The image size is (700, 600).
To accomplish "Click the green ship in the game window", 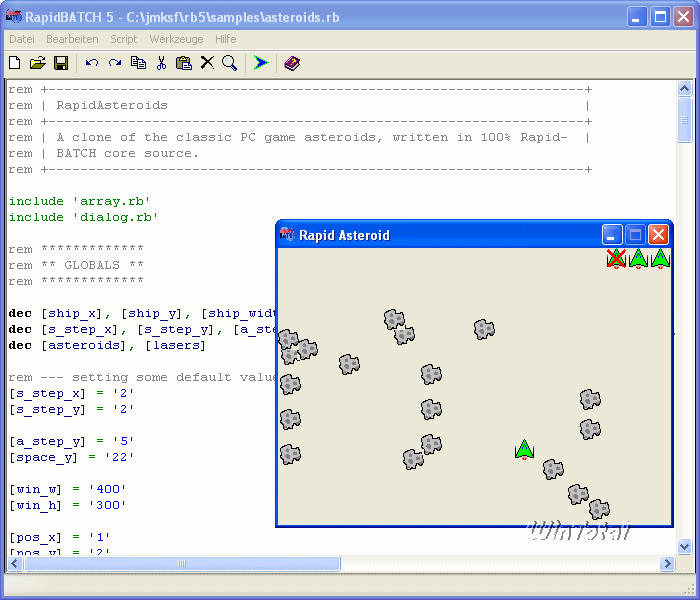I will click(x=524, y=449).
